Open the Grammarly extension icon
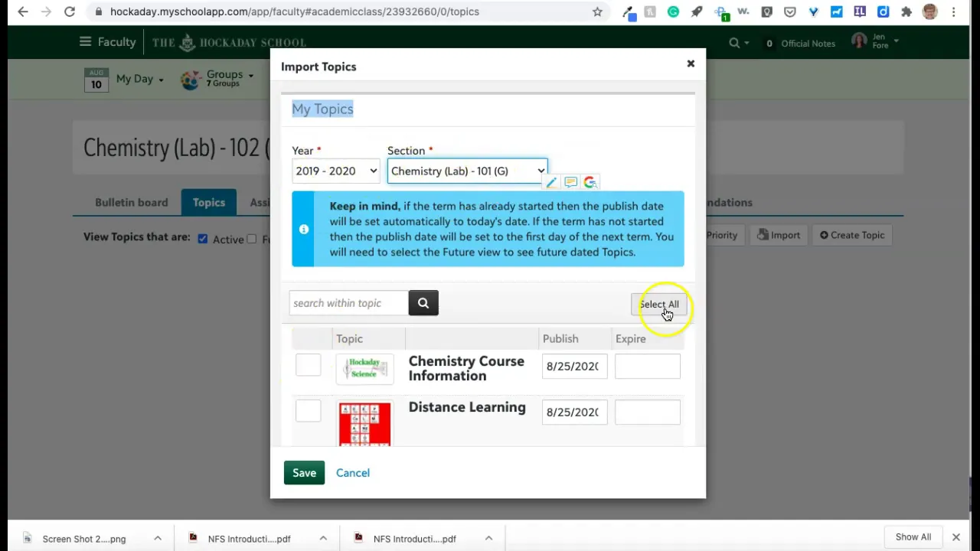 tap(673, 11)
